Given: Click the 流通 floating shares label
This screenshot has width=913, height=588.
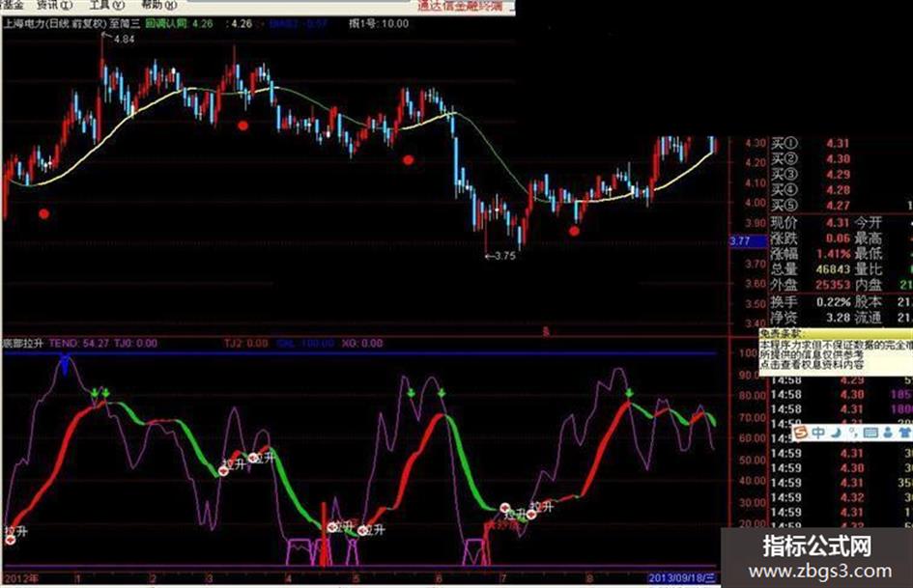Looking at the screenshot, I should [869, 318].
